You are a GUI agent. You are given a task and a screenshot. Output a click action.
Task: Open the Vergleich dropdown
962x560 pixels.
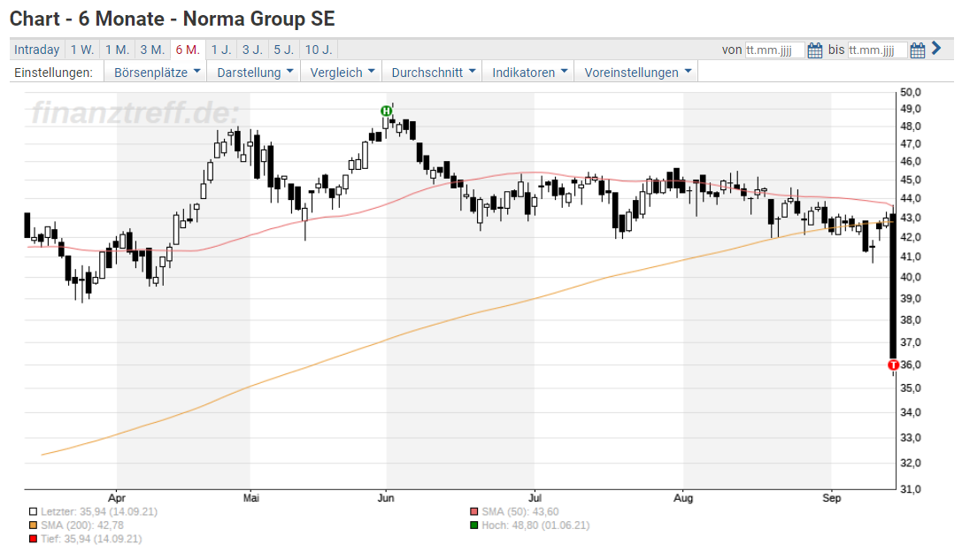point(342,73)
